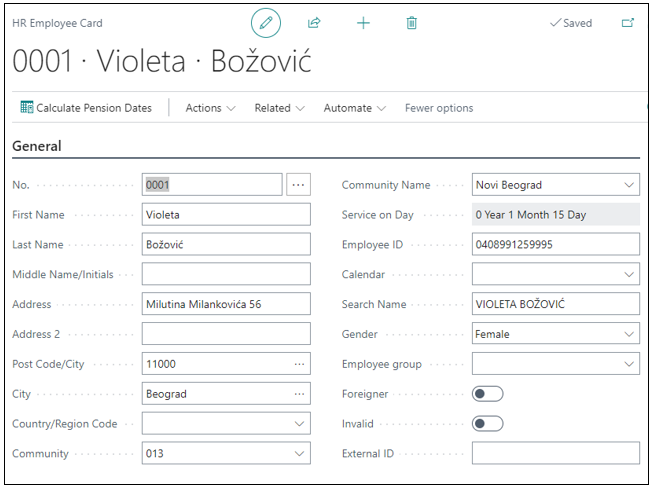
Task: Click the ellipsis button beside No. field
Action: [299, 185]
